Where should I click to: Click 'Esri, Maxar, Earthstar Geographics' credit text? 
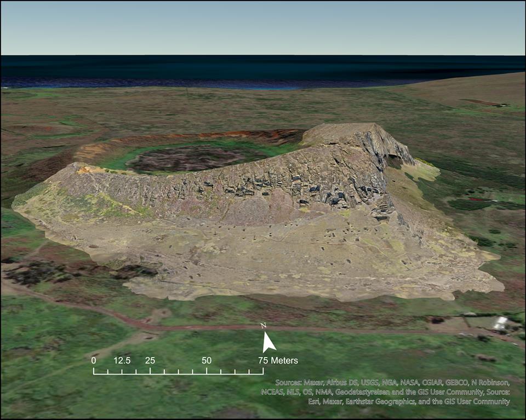(x=409, y=401)
